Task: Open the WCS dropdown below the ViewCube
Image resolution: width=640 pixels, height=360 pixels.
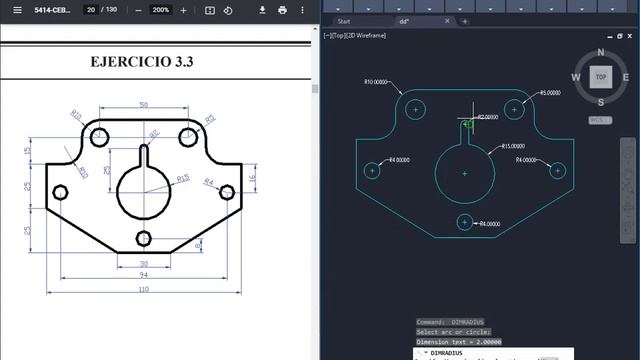Action: 600,120
